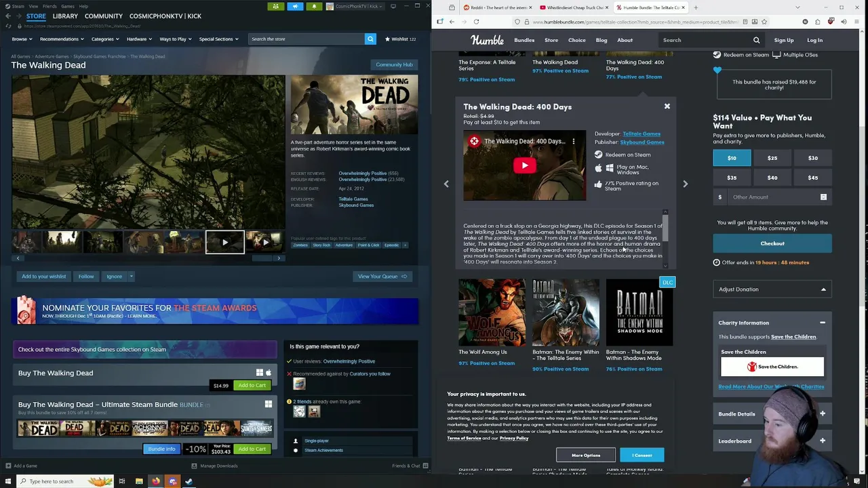Viewport: 868px width, 488px height.
Task: Open Steam Recommendations dropdown
Action: (62, 39)
